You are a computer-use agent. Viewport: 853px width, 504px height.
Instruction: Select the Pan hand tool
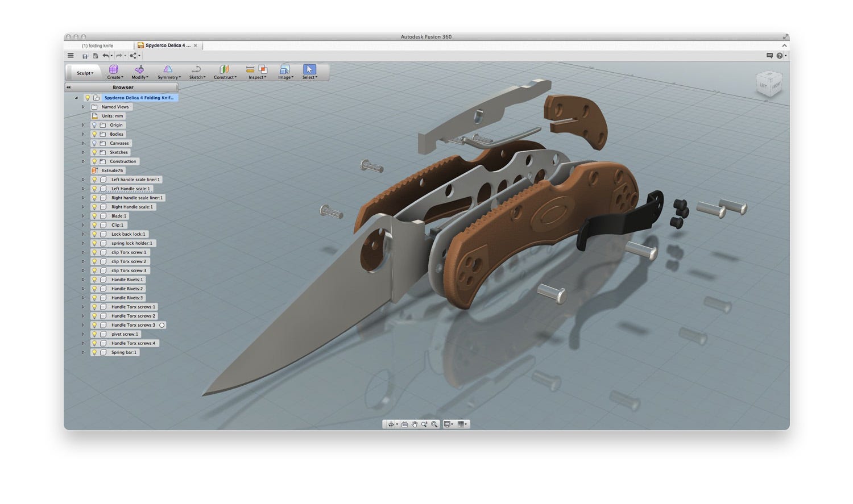(x=415, y=424)
